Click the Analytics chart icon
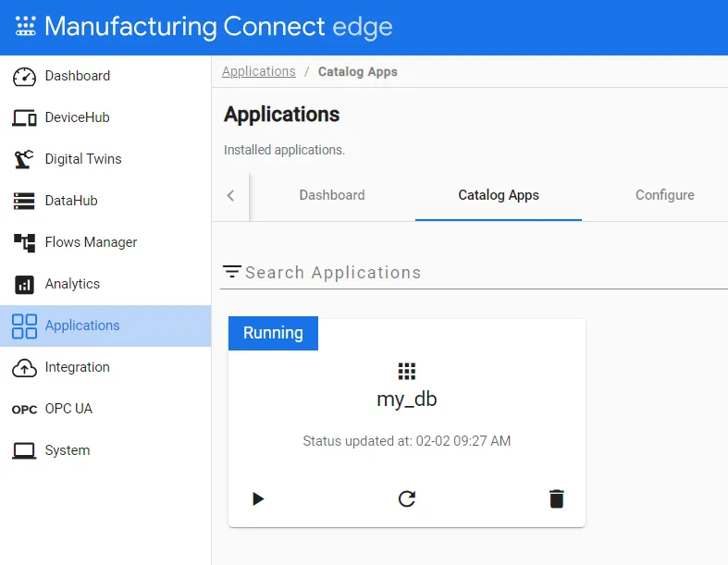728x565 pixels. click(x=24, y=285)
